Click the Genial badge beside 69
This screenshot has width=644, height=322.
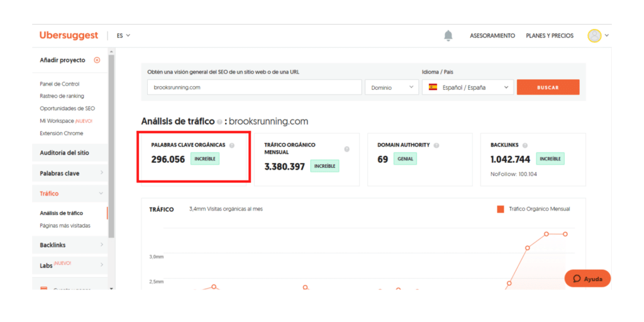(x=405, y=159)
